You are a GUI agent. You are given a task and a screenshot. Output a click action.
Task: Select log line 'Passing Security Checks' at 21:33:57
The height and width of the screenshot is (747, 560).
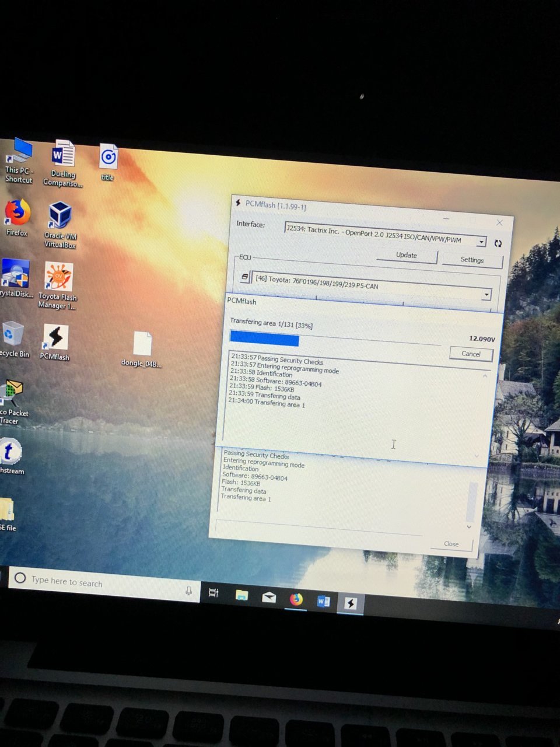point(277,359)
